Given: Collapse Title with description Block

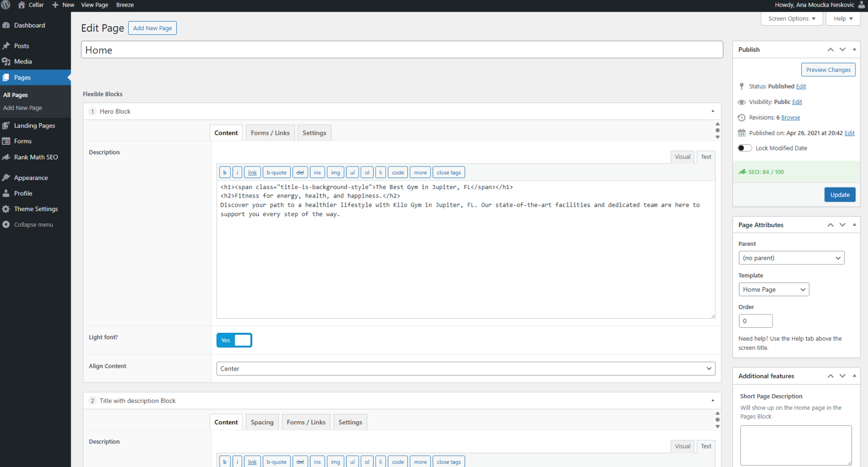Looking at the screenshot, I should [712, 401].
